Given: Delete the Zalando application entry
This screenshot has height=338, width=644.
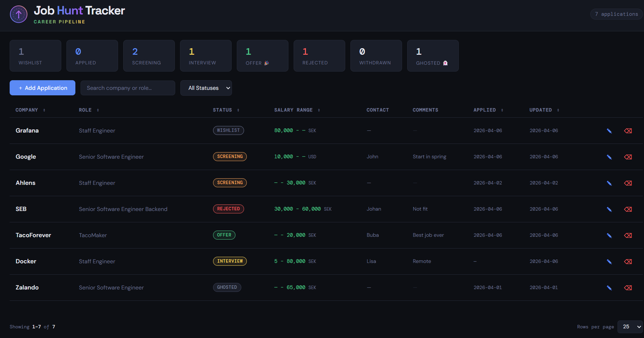Looking at the screenshot, I should pos(628,288).
